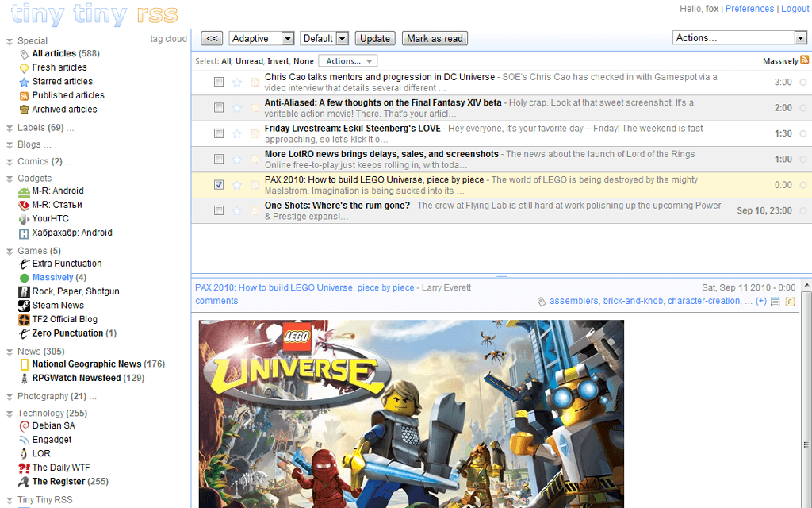
Task: Select Unread articles in the Select bar
Action: [249, 61]
